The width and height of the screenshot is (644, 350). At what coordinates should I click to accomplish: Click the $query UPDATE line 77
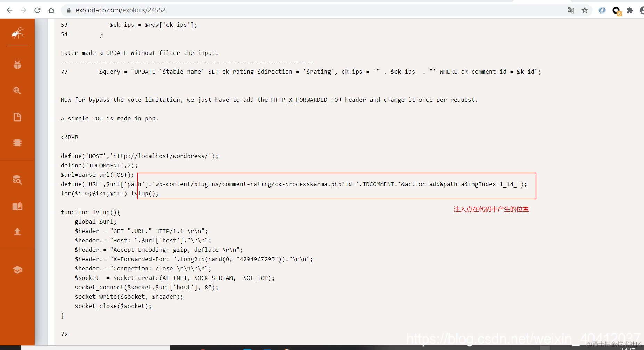click(301, 72)
